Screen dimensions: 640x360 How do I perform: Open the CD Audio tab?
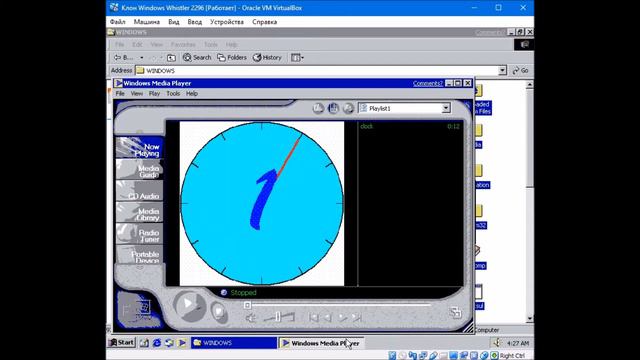pos(140,191)
